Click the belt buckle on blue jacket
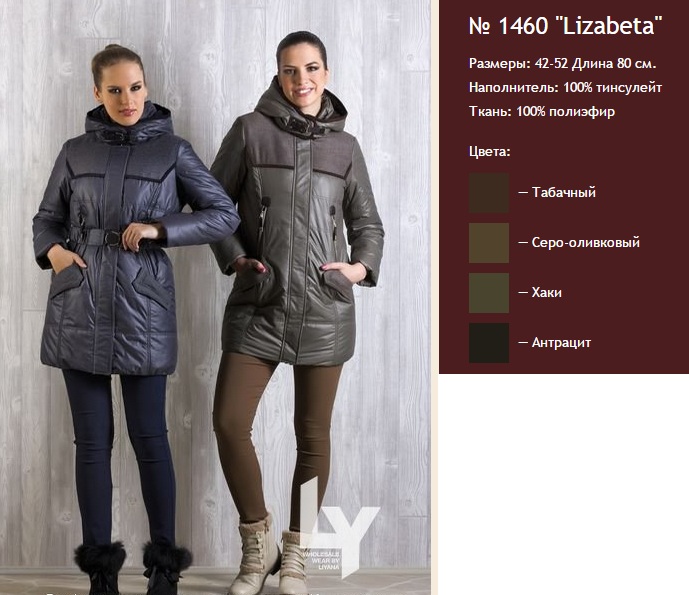Screen dimensions: 689x595 pyautogui.click(x=113, y=237)
